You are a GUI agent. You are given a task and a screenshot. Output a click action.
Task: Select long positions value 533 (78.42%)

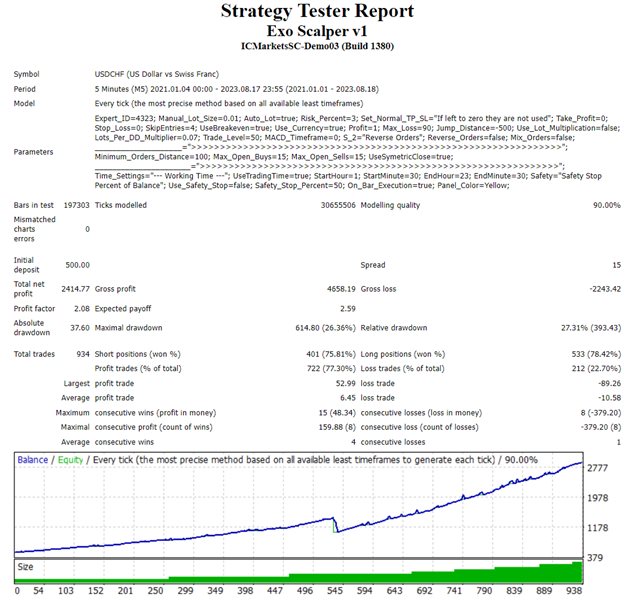click(x=596, y=354)
